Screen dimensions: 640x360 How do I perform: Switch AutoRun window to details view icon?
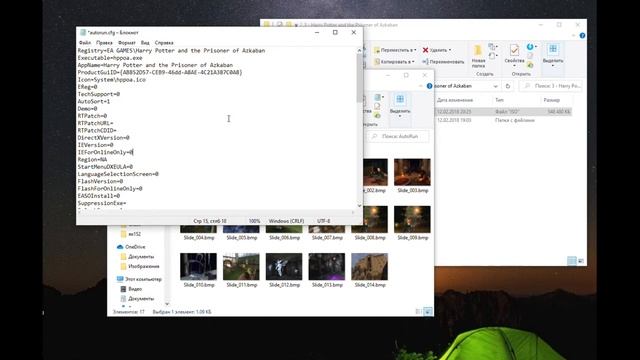(419, 311)
